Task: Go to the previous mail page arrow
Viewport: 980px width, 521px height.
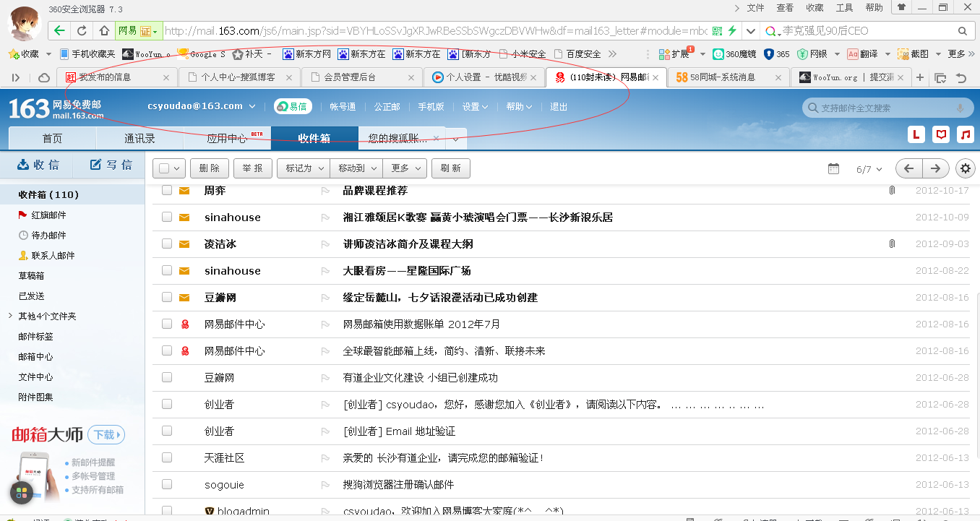Action: click(909, 168)
